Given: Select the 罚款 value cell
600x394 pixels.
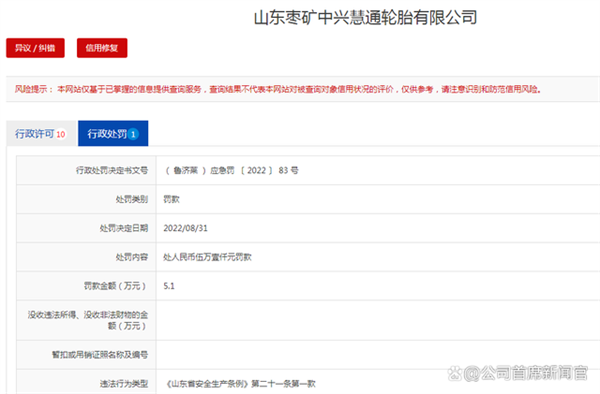Looking at the screenshot, I should pos(378,199).
